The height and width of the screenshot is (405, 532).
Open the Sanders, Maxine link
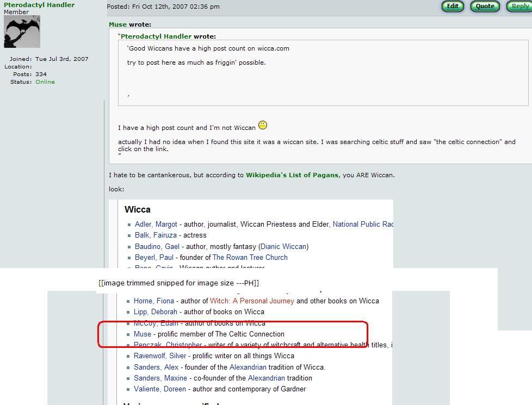coord(160,378)
